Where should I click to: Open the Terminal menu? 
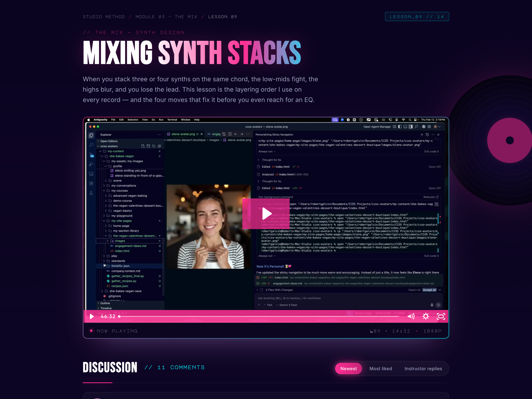(x=172, y=120)
